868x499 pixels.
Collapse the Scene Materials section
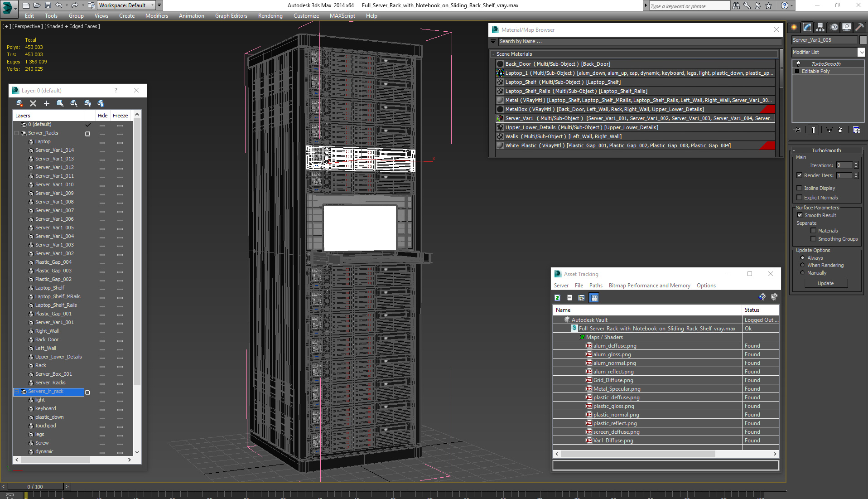493,53
